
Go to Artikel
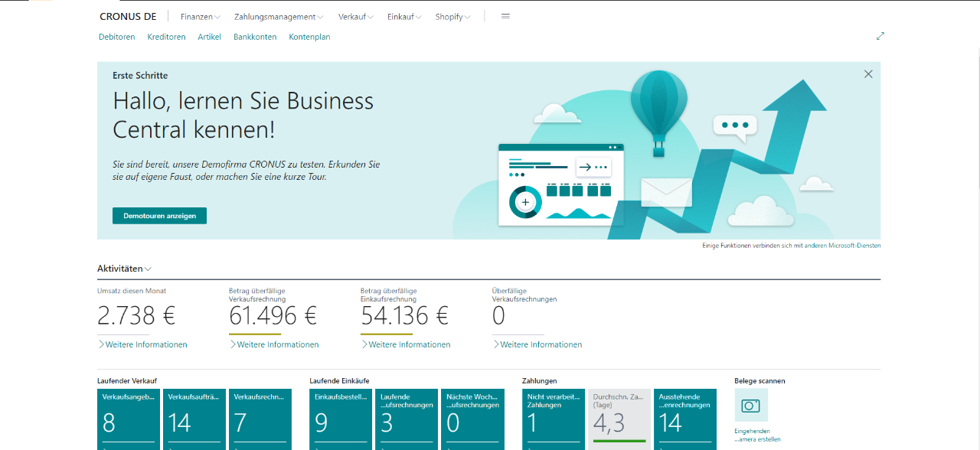(x=209, y=37)
